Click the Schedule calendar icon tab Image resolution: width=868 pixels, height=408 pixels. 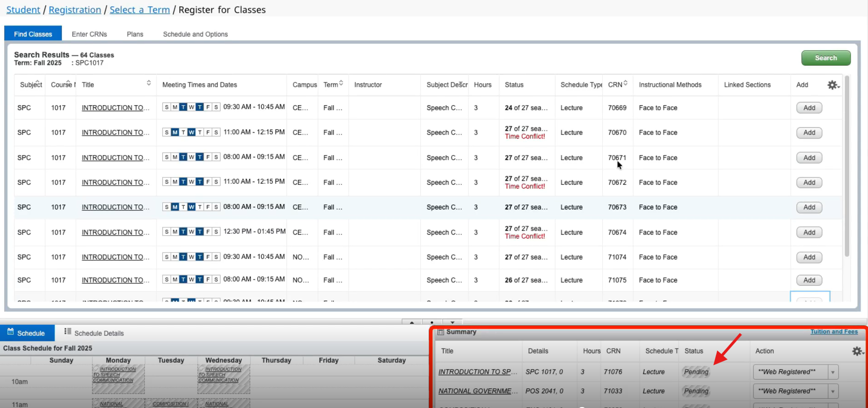tap(27, 333)
